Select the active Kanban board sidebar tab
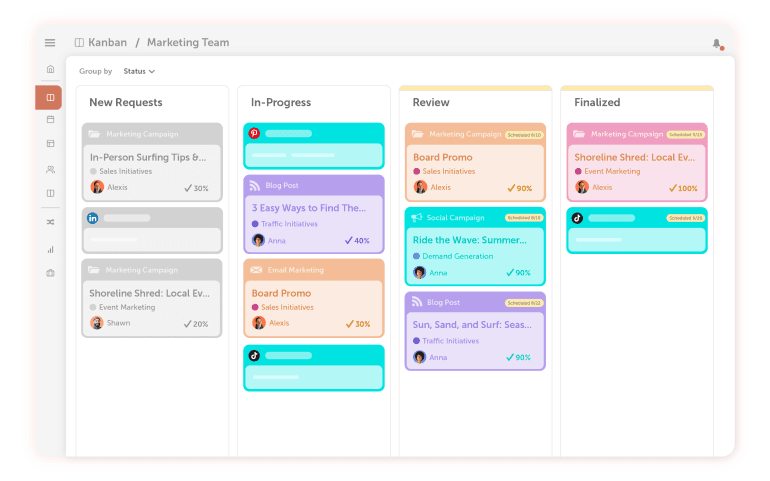This screenshot has width=770, height=481. [50, 97]
